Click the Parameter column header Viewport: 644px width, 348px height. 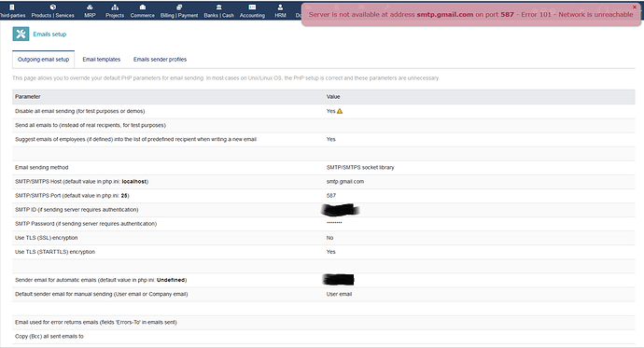[28, 97]
